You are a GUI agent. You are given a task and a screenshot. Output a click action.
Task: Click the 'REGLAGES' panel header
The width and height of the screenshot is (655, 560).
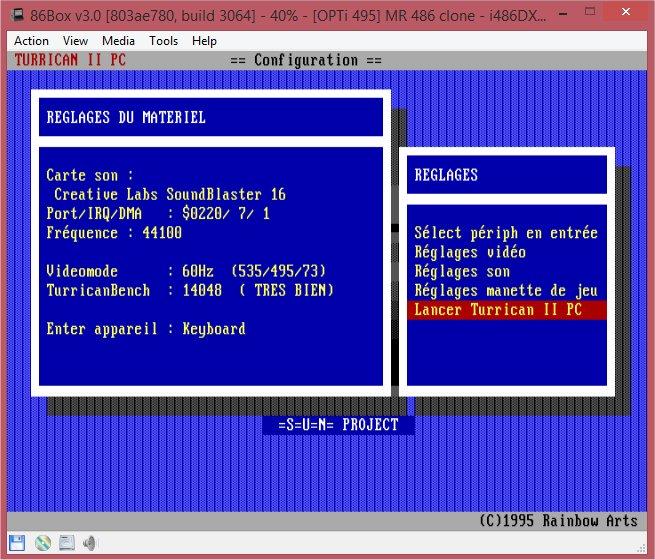click(x=446, y=175)
